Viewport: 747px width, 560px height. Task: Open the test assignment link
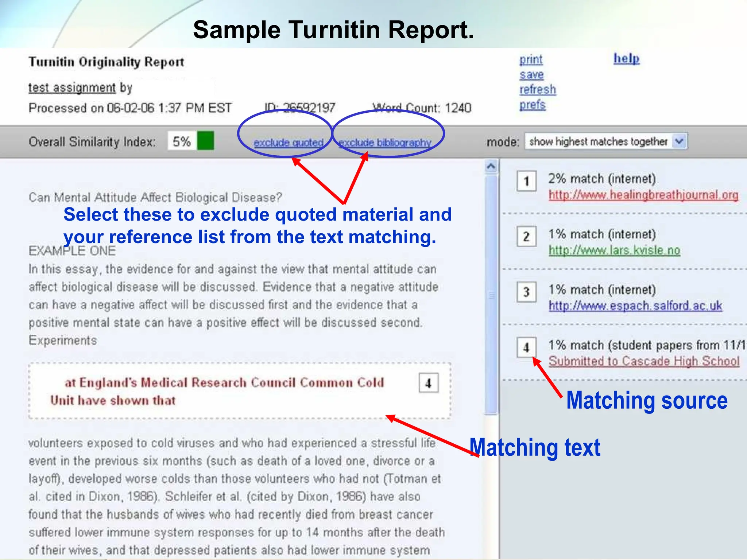pyautogui.click(x=72, y=88)
